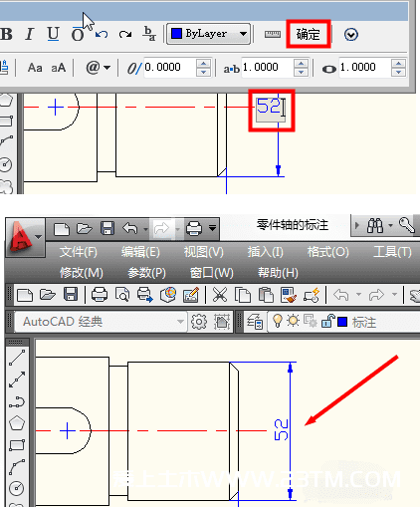Click the key Subscription Center icon
Image resolution: width=420 pixels, height=507 pixels.
[406, 225]
